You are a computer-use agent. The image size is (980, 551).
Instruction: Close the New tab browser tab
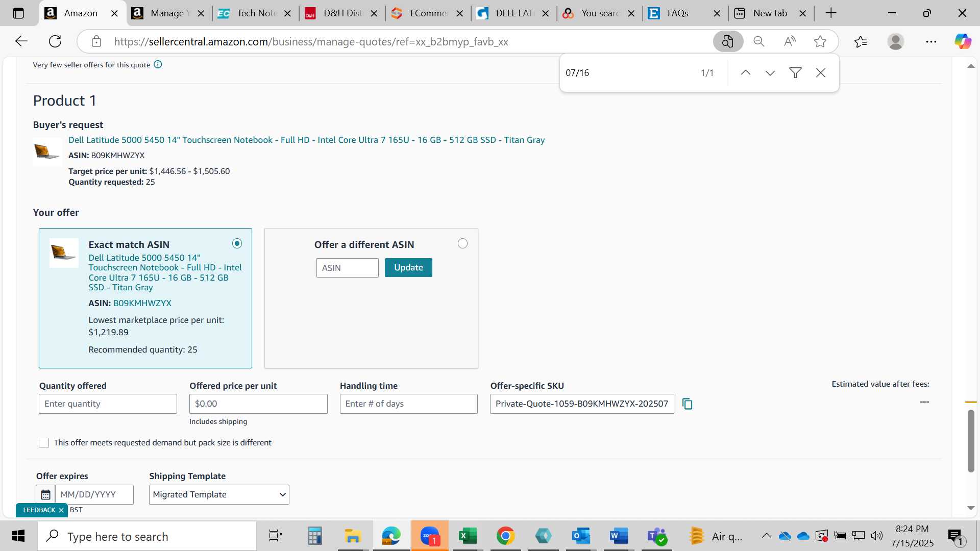pyautogui.click(x=803, y=13)
